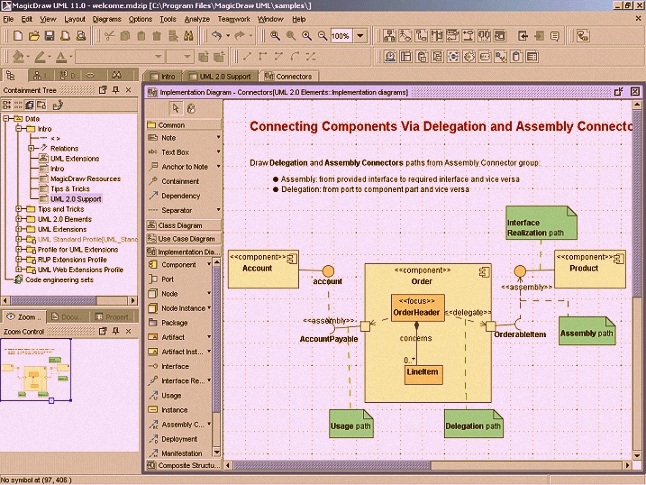Open the Documentation panel tab

pyautogui.click(x=66, y=317)
